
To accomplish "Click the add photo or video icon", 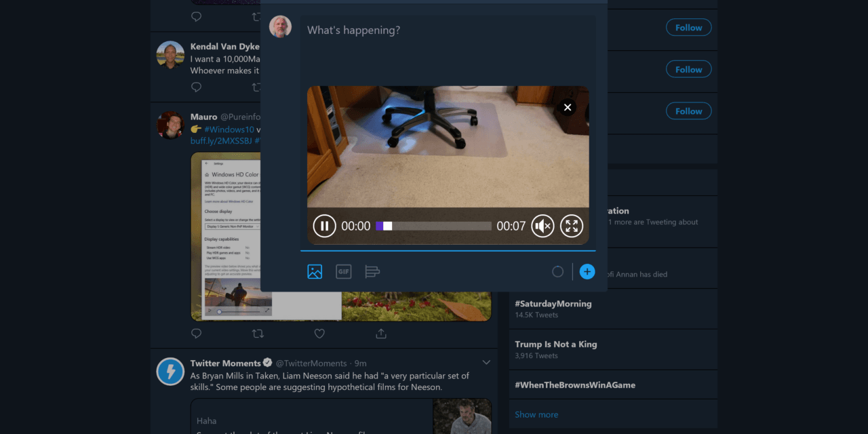I will coord(315,272).
